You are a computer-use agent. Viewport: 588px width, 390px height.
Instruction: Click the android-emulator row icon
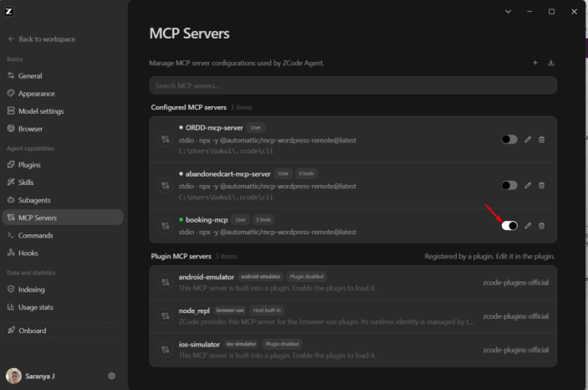pyautogui.click(x=166, y=282)
